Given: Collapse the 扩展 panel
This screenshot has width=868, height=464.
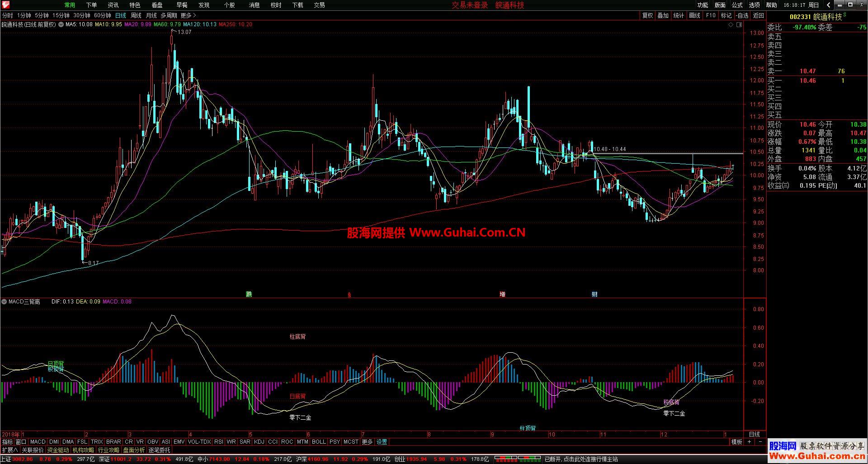Looking at the screenshot, I should click(9, 450).
